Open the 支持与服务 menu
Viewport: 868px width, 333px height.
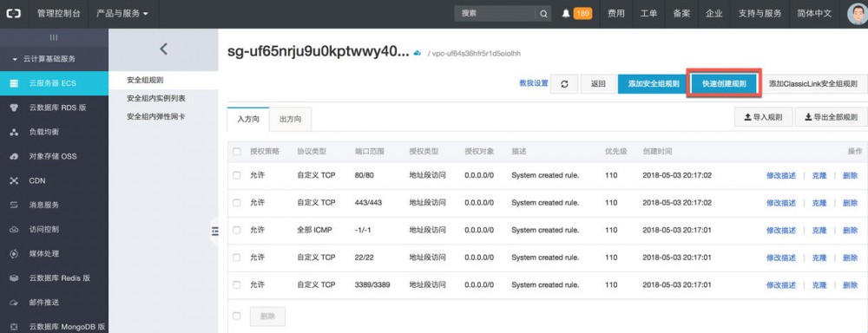[x=759, y=14]
